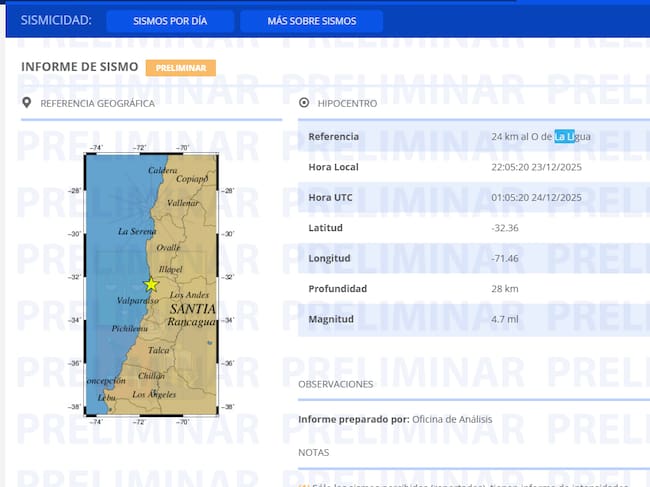
Task: Click Los Ángeles label on the map
Action: (154, 394)
